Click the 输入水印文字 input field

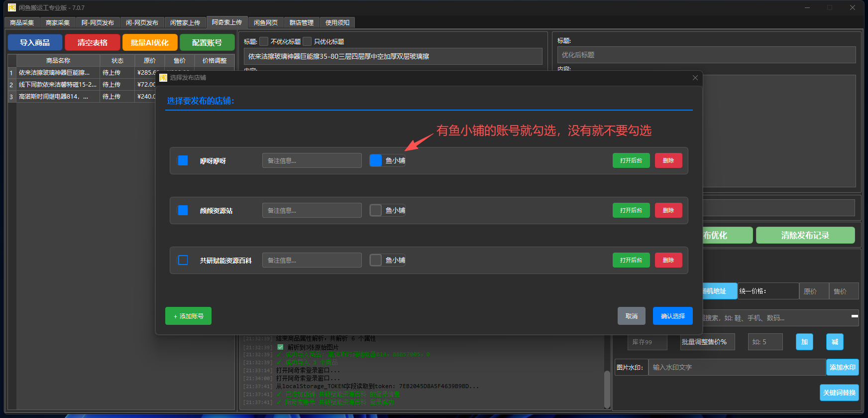(x=737, y=367)
